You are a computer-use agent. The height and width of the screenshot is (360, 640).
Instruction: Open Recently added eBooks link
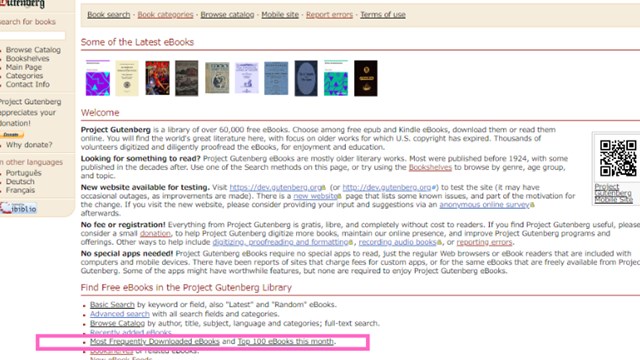[x=131, y=332]
